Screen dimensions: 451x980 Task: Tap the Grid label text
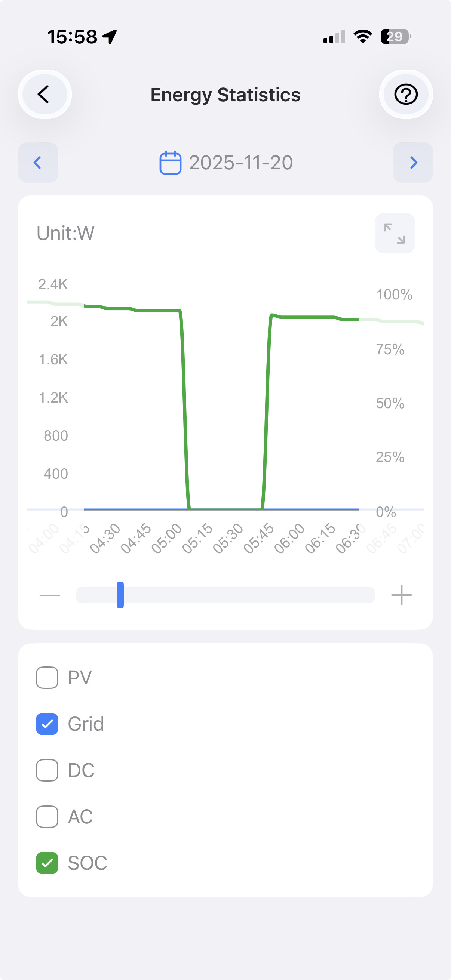click(x=86, y=724)
